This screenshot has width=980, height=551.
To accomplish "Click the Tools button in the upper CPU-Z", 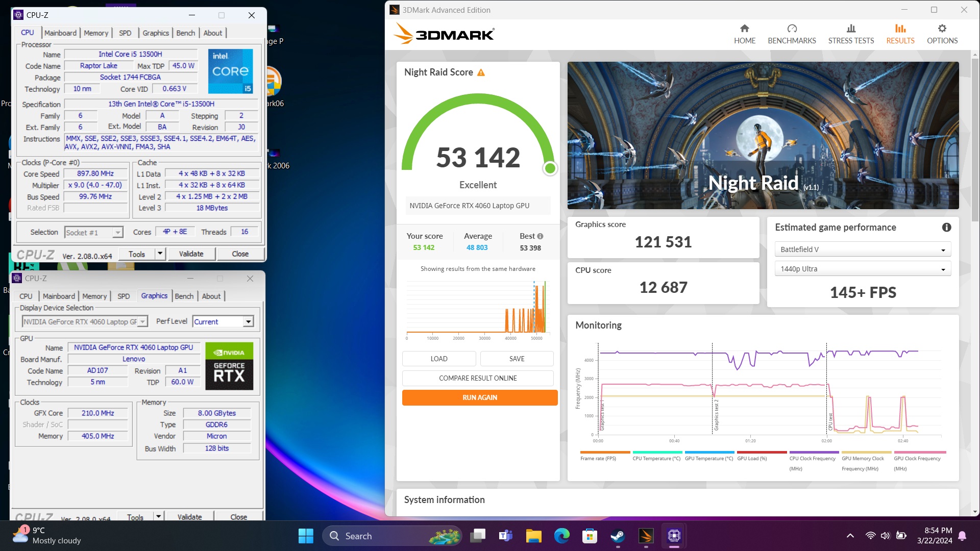I will coord(137,254).
